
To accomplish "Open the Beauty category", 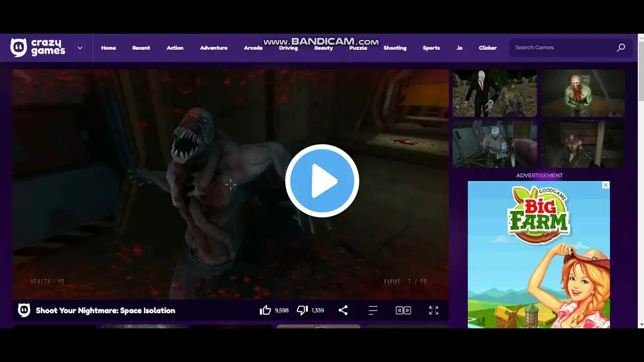I will (324, 48).
